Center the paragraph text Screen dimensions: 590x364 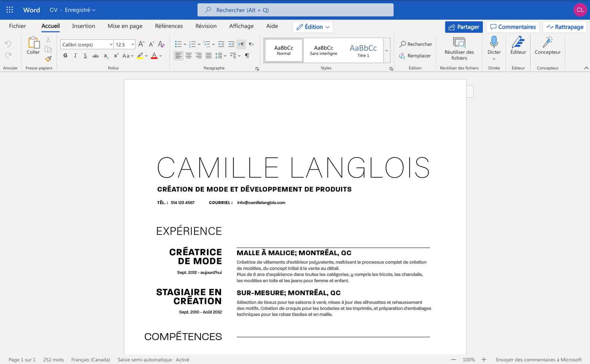tap(189, 56)
